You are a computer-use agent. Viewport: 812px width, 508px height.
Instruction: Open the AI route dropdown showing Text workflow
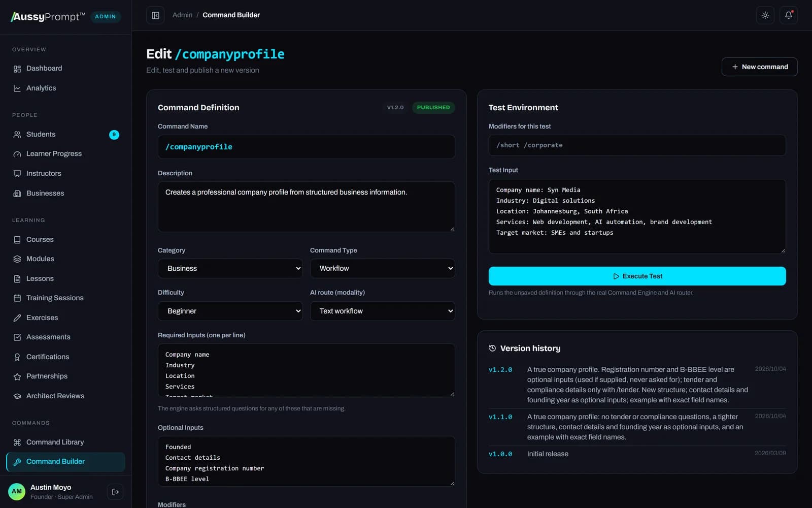pos(383,311)
